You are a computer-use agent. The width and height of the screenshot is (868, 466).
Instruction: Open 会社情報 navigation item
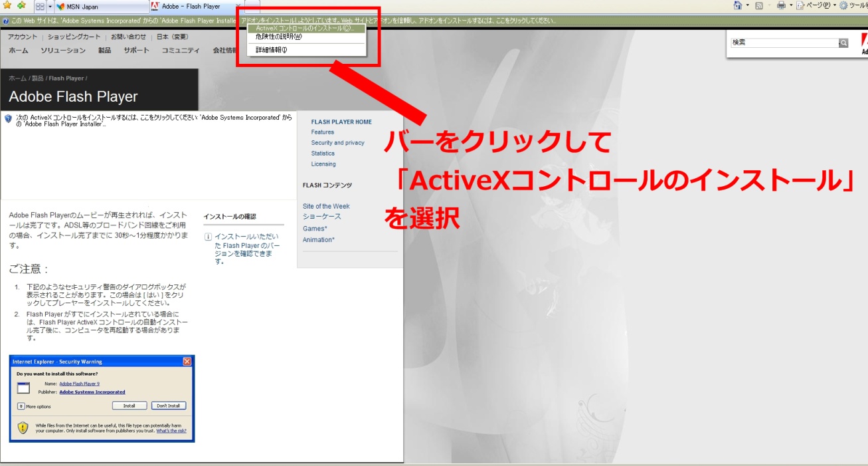tap(225, 51)
